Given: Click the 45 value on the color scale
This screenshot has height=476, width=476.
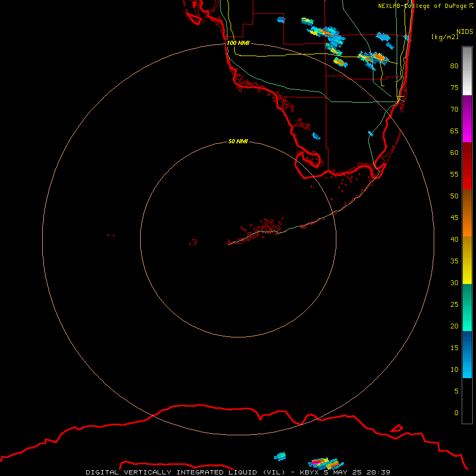Looking at the screenshot, I should (454, 218).
